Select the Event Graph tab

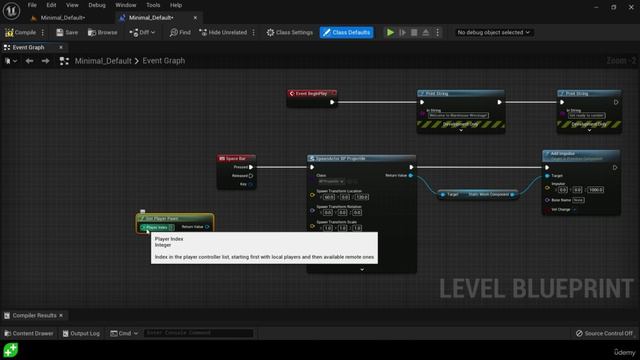click(x=28, y=47)
